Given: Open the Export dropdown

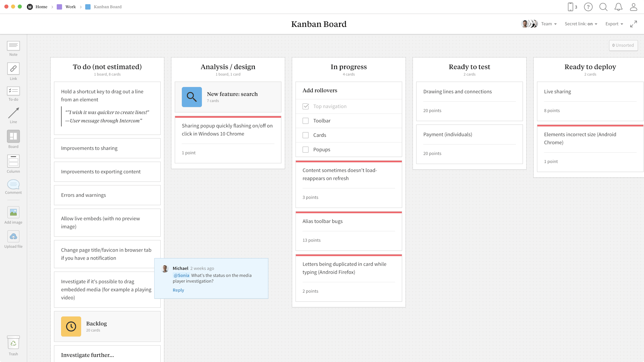Looking at the screenshot, I should [x=614, y=24].
